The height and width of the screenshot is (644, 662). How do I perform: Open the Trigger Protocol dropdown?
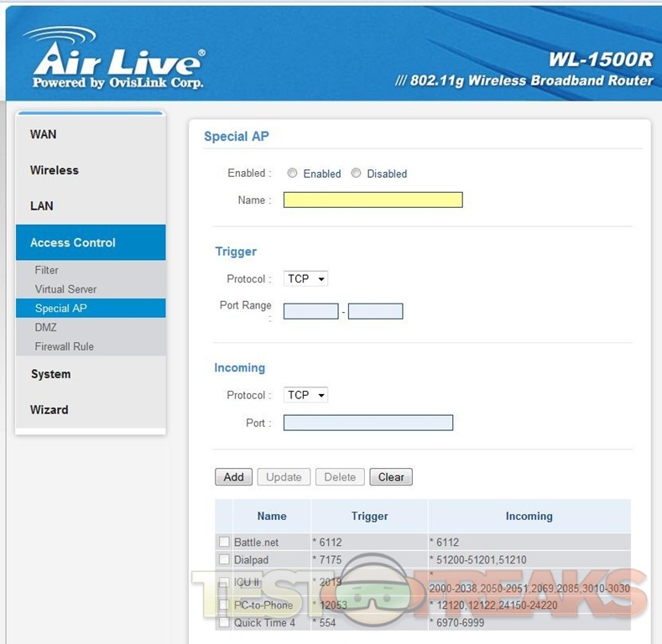[305, 278]
